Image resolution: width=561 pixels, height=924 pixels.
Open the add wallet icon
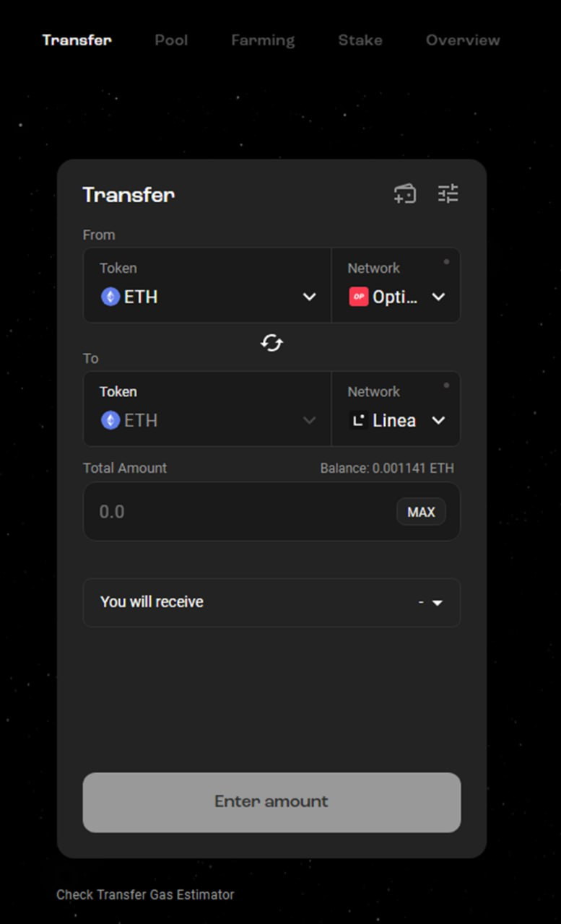[405, 194]
